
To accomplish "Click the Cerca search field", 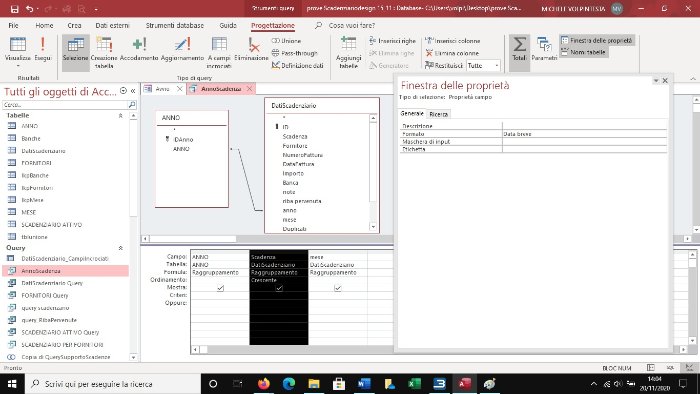I will pyautogui.click(x=65, y=105).
